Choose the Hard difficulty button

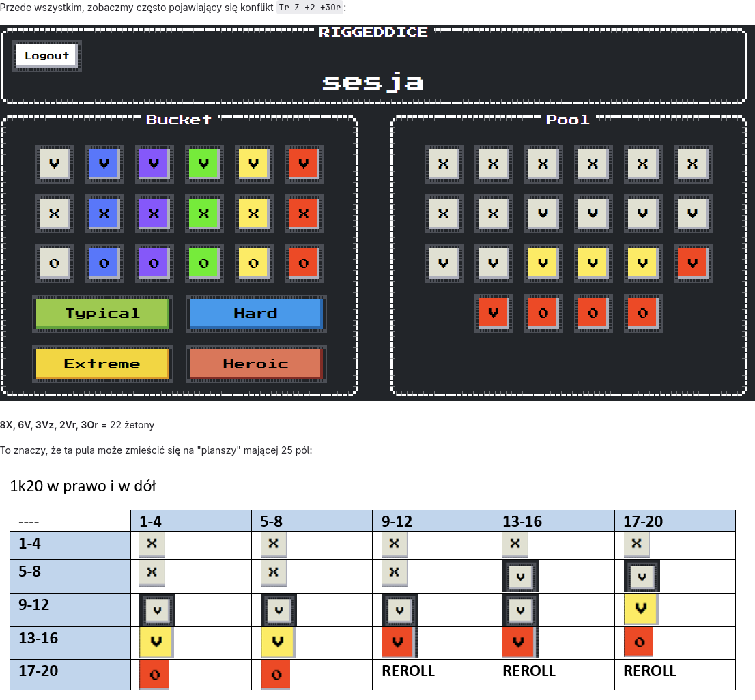pos(255,314)
